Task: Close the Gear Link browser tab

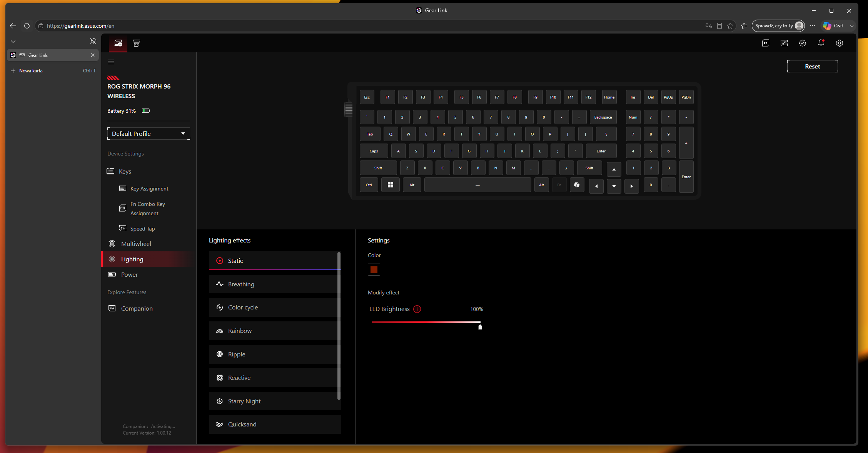Action: click(x=93, y=55)
